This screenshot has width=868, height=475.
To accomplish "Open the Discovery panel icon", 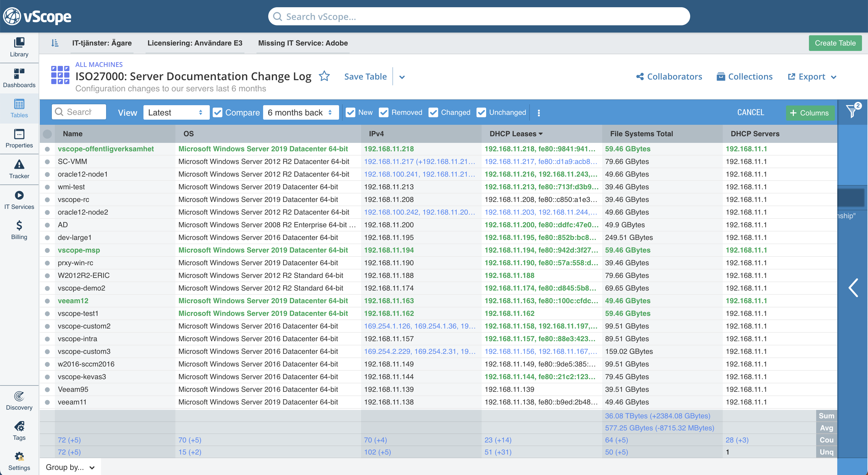I will click(x=19, y=398).
